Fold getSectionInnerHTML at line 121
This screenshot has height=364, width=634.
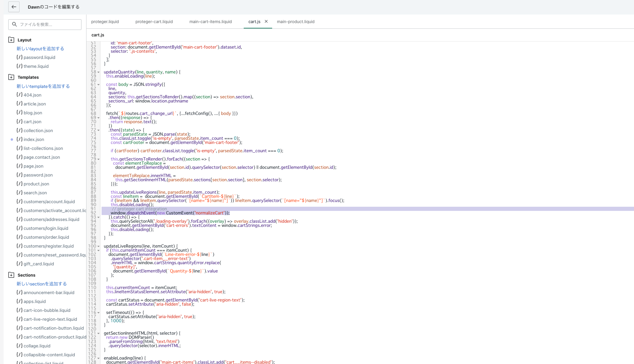coord(99,333)
